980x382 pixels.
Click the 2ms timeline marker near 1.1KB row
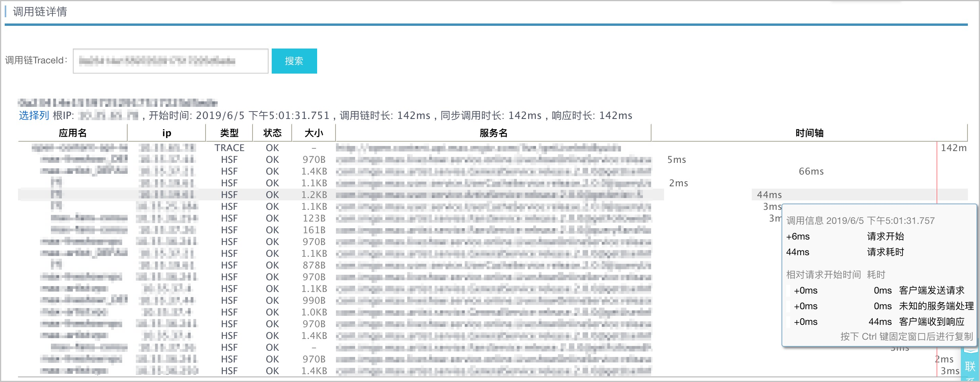tap(679, 183)
